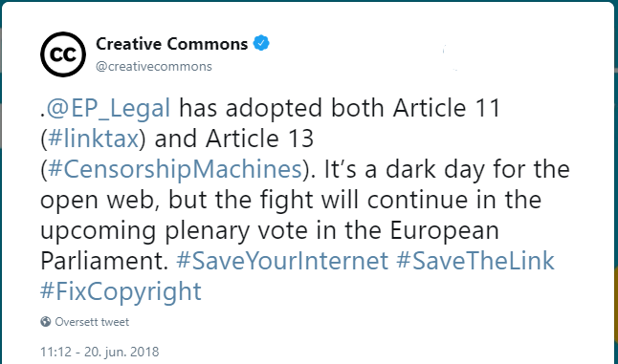Open the Creative Commons display name
This screenshot has width=618, height=364.
(x=172, y=44)
